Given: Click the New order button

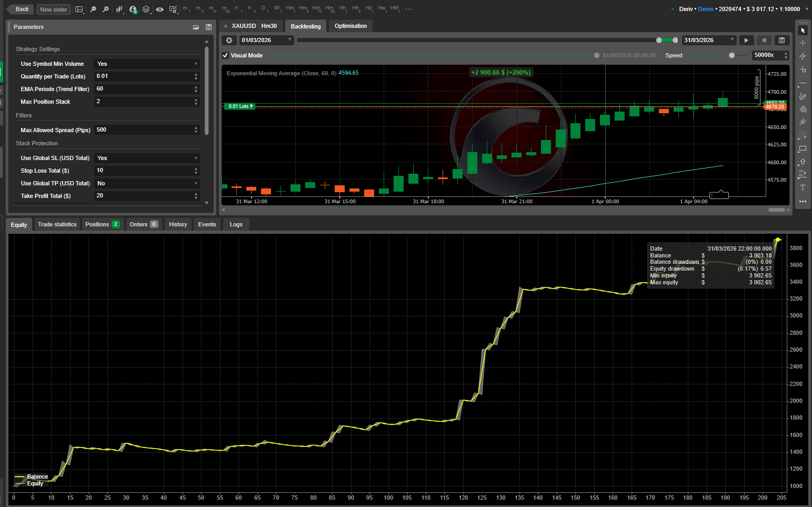Looking at the screenshot, I should (x=54, y=9).
